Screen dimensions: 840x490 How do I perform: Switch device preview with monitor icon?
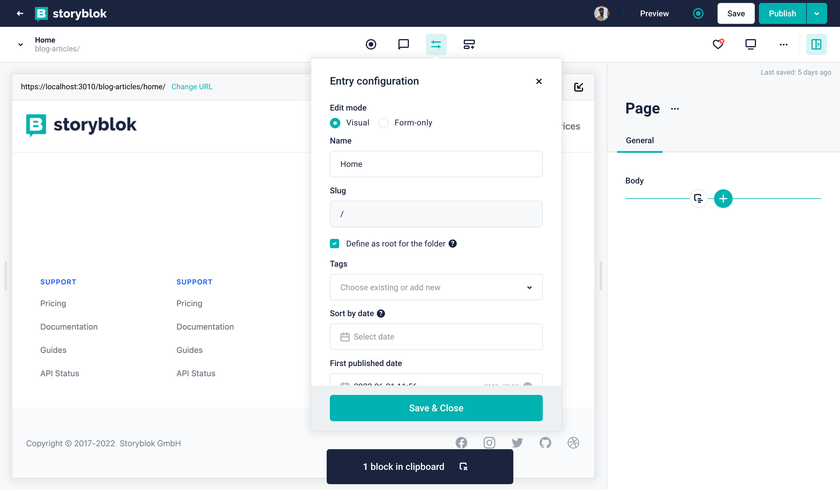click(x=751, y=44)
